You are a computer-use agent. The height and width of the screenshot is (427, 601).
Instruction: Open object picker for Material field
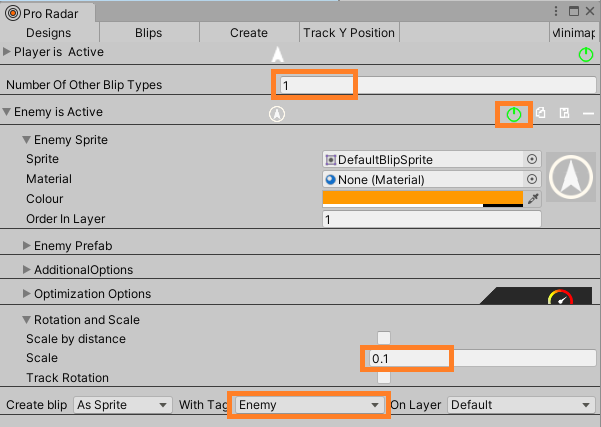click(532, 179)
